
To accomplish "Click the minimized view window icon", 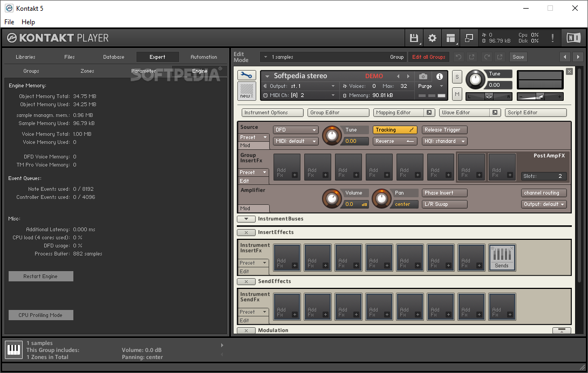I will click(469, 38).
